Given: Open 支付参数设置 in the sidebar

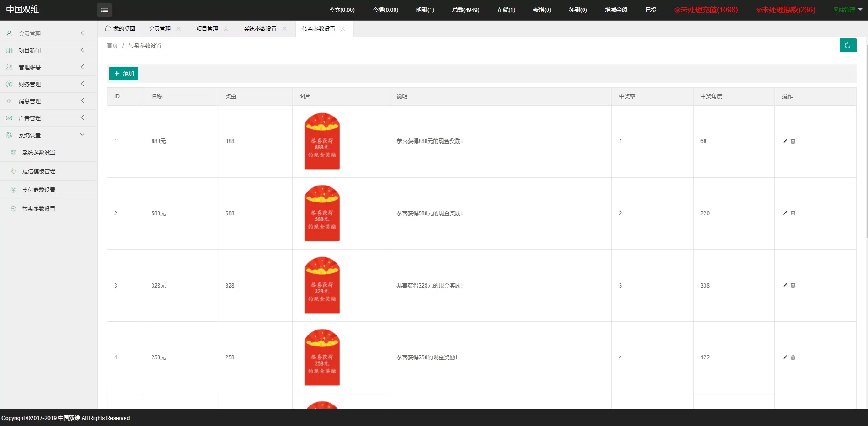Looking at the screenshot, I should (x=39, y=190).
